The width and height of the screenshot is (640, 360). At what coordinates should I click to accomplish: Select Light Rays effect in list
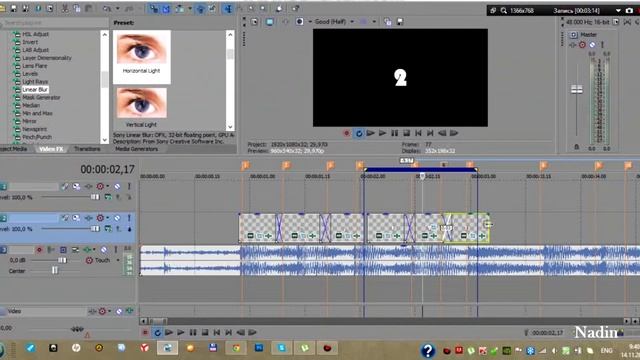[x=35, y=82]
